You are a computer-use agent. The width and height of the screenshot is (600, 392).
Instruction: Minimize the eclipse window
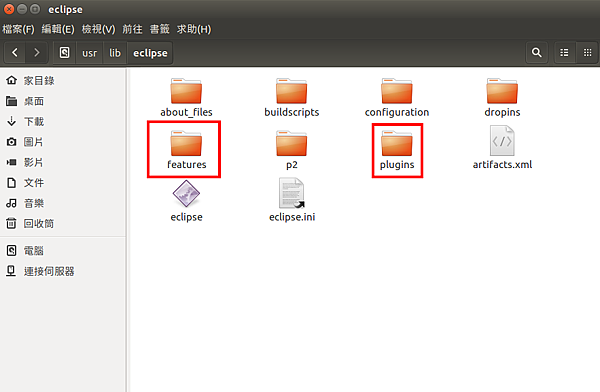22,9
